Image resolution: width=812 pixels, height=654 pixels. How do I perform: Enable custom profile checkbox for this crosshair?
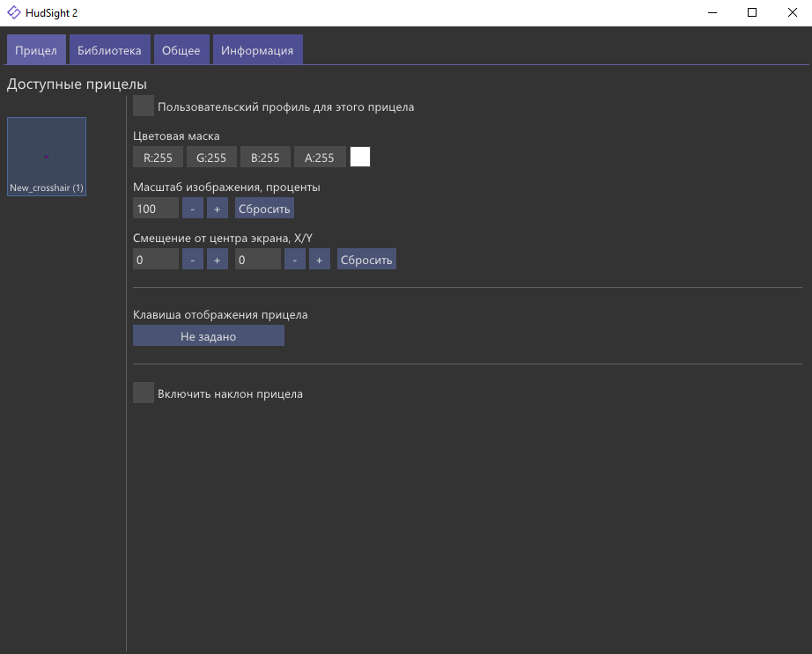point(144,107)
